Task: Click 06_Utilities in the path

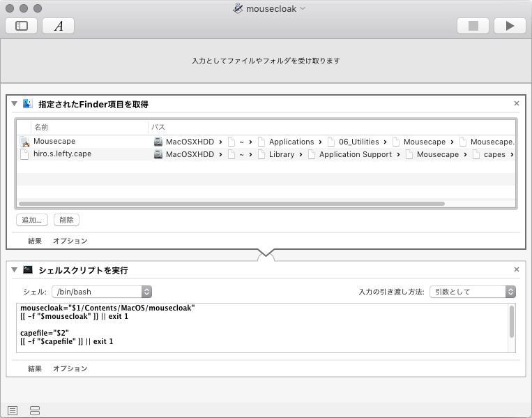Action: coord(358,142)
